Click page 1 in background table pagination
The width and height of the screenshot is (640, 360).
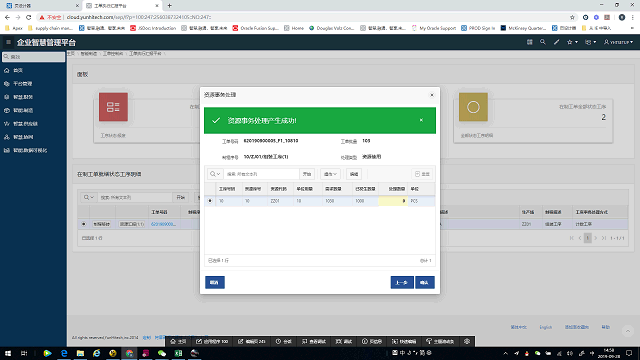(x=587, y=238)
